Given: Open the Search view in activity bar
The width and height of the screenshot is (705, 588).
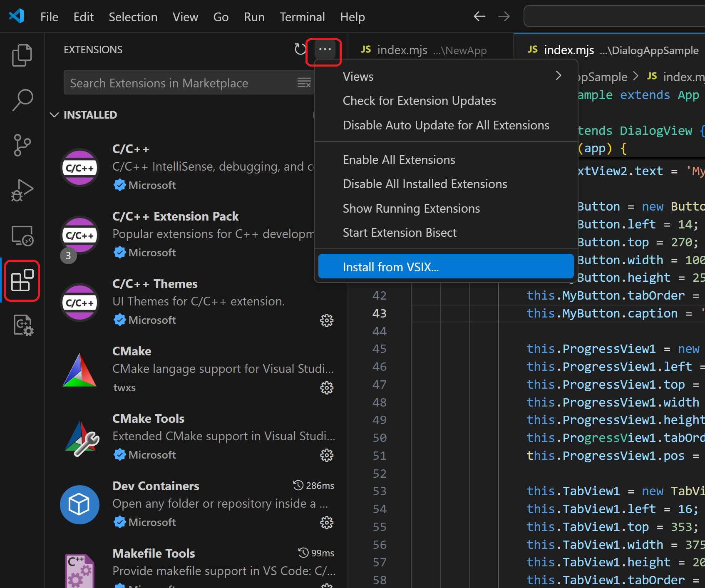Looking at the screenshot, I should (22, 100).
